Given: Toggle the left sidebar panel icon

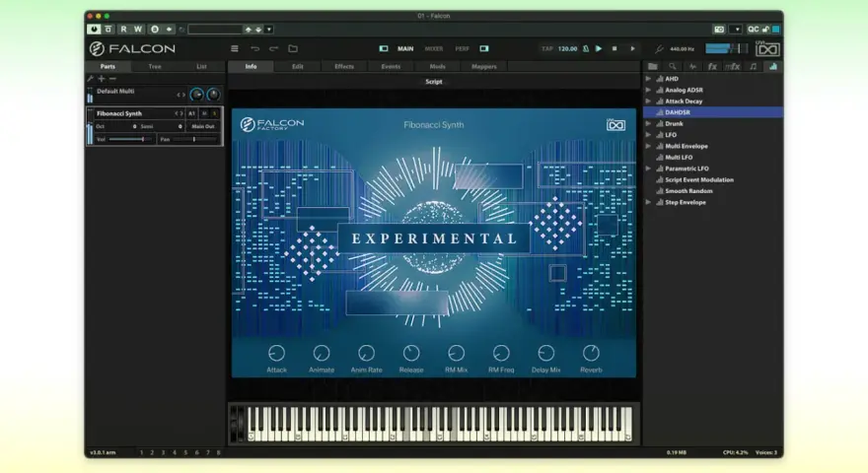Looking at the screenshot, I should [x=384, y=48].
